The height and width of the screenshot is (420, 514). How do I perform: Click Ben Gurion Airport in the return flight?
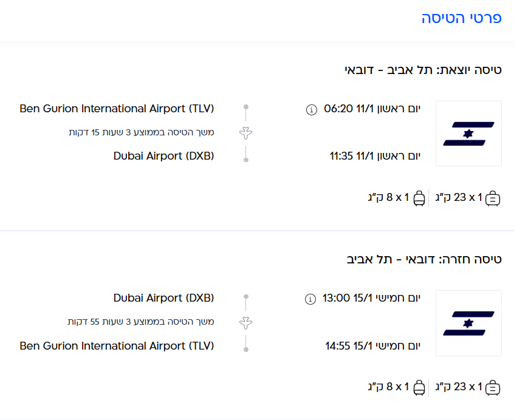pyautogui.click(x=117, y=346)
